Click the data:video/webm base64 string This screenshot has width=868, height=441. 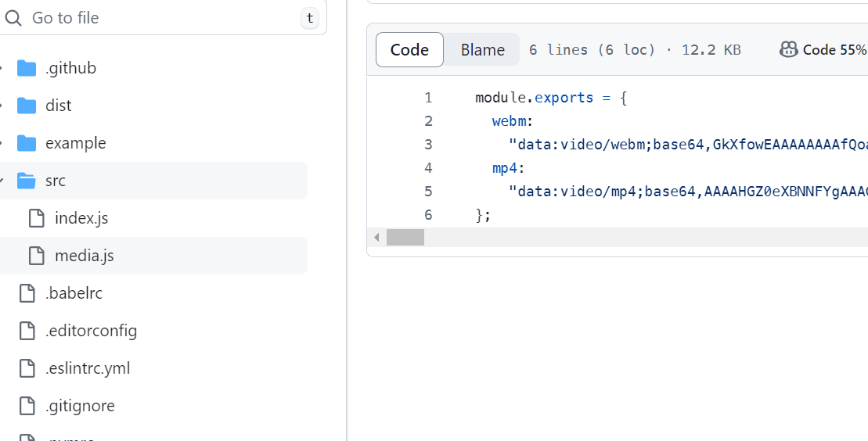click(688, 145)
